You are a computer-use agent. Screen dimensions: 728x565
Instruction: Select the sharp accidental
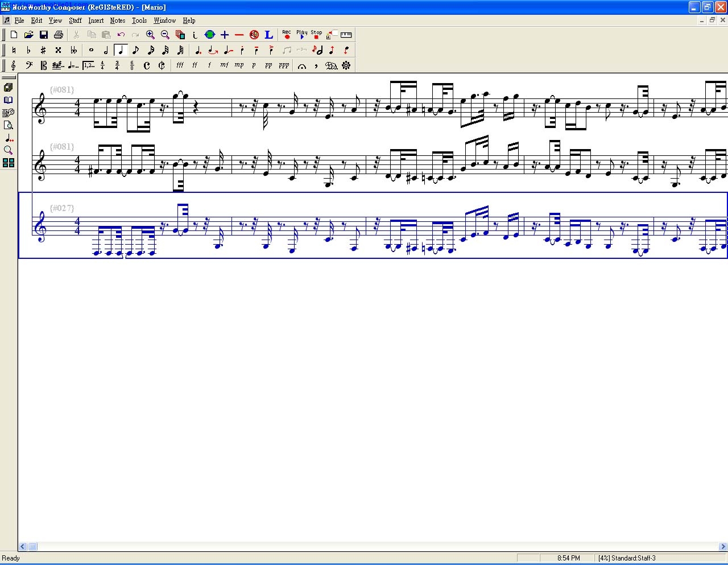(43, 50)
